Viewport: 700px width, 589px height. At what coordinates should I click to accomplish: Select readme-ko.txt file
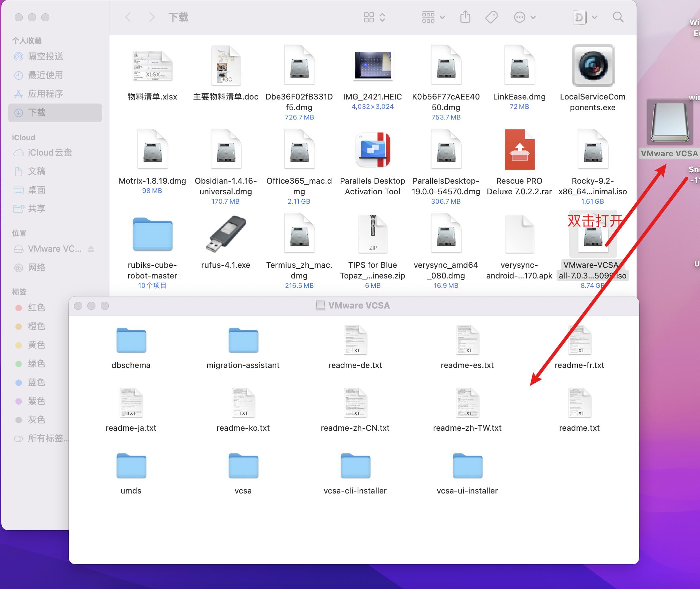coord(243,403)
